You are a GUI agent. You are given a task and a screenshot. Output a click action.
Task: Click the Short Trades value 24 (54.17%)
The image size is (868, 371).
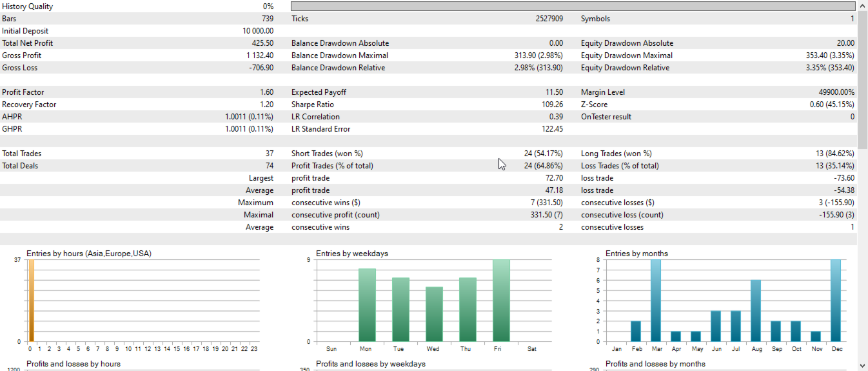point(544,154)
